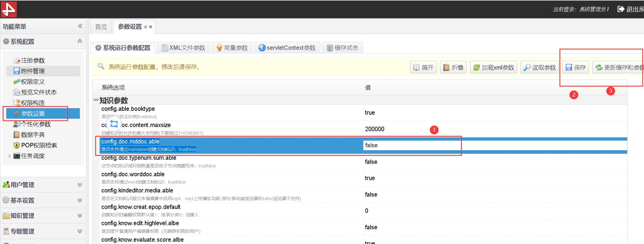Click value 0 of config.know.creat.epop.default
The width and height of the screenshot is (644, 244).
[367, 210]
